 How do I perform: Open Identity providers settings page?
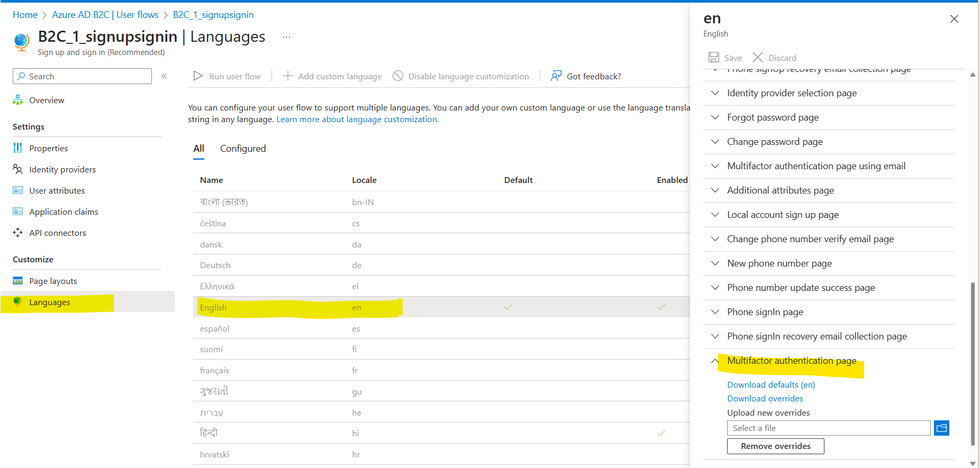[62, 169]
